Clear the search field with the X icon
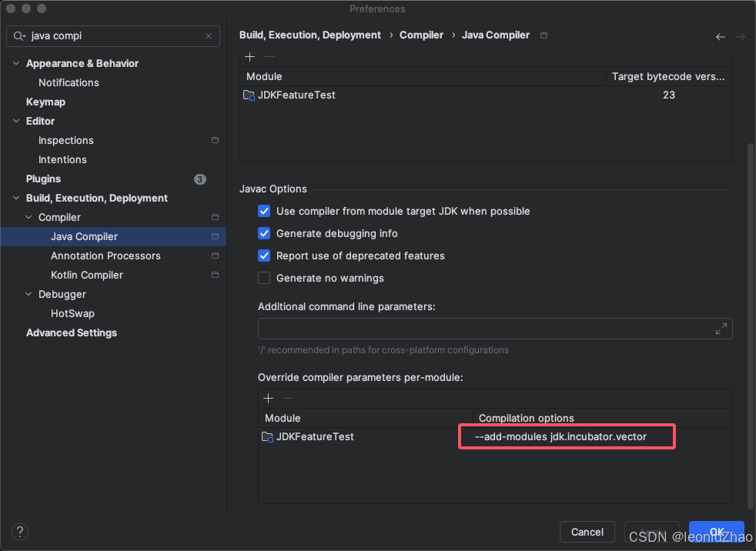Viewport: 756px width, 551px height. pyautogui.click(x=208, y=36)
